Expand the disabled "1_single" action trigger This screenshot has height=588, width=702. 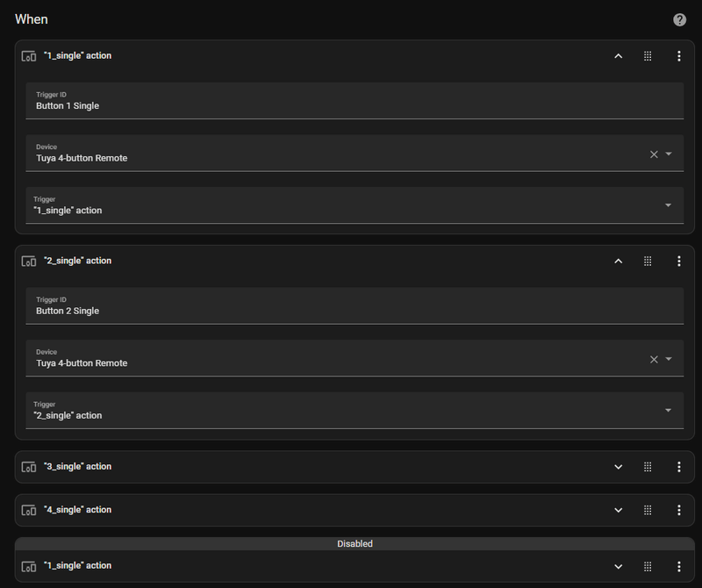click(x=618, y=566)
